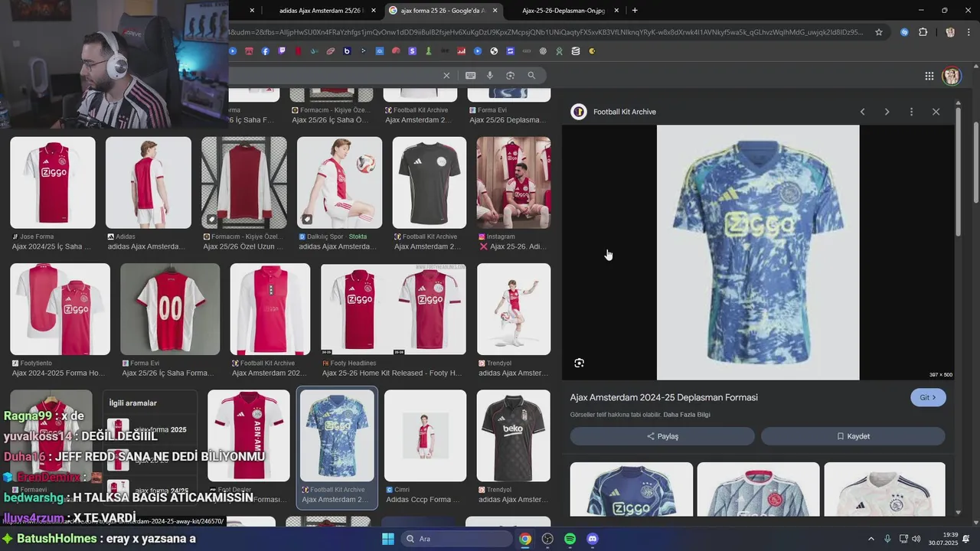
Task: Click the Windows taskbar search box
Action: click(x=458, y=539)
